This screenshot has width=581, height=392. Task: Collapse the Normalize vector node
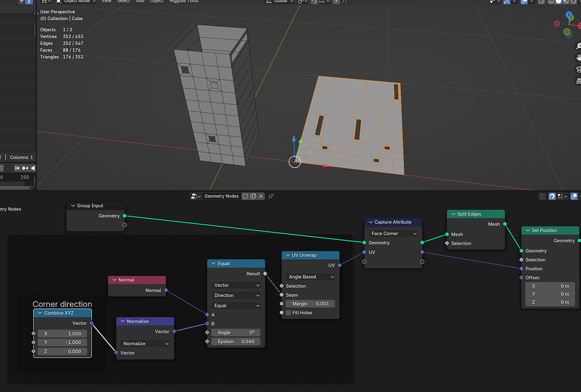[122, 321]
